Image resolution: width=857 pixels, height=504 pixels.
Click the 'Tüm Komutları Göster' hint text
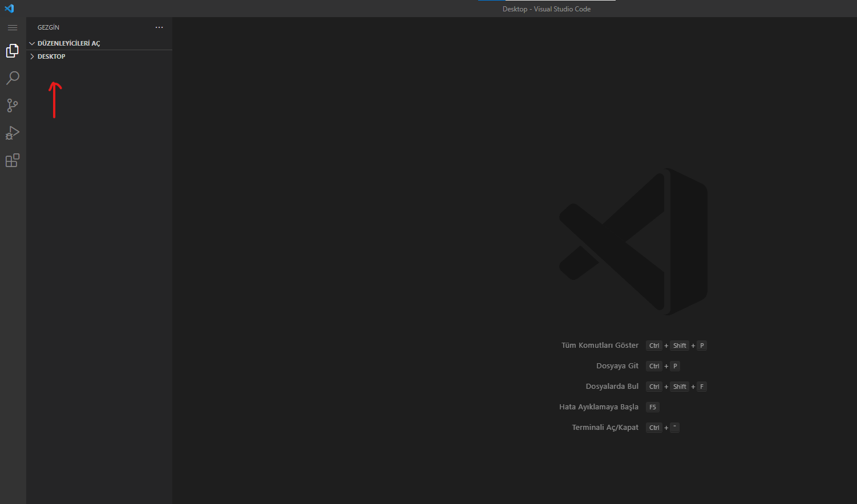600,346
